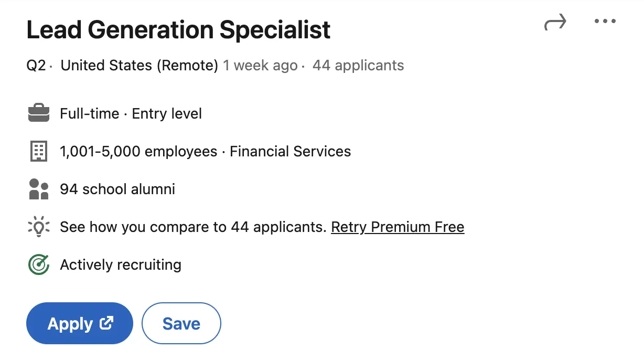The width and height of the screenshot is (644, 360).
Task: Click the Full-time · Entry level text
Action: click(x=131, y=113)
